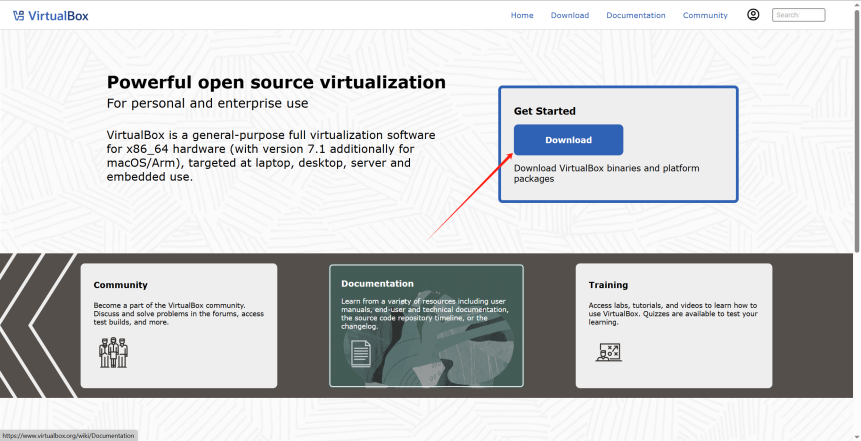Open the user account profile icon
Image resolution: width=861 pixels, height=441 pixels.
[x=753, y=15]
